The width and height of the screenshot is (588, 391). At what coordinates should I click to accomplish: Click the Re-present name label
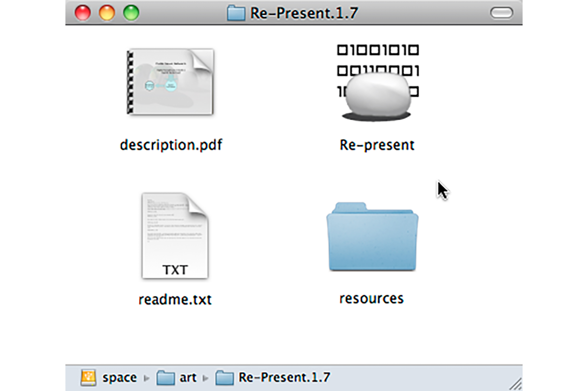(377, 145)
